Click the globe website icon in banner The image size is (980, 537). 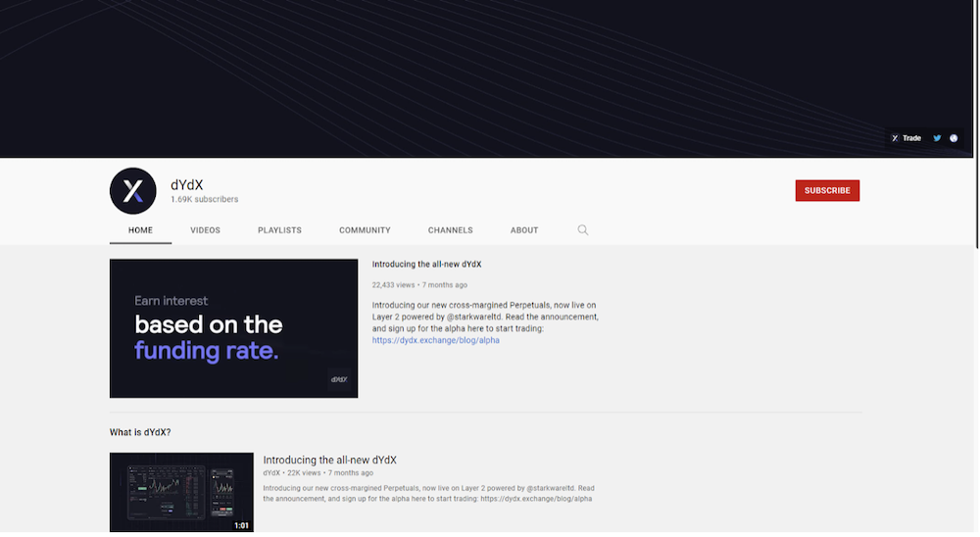[x=954, y=138]
